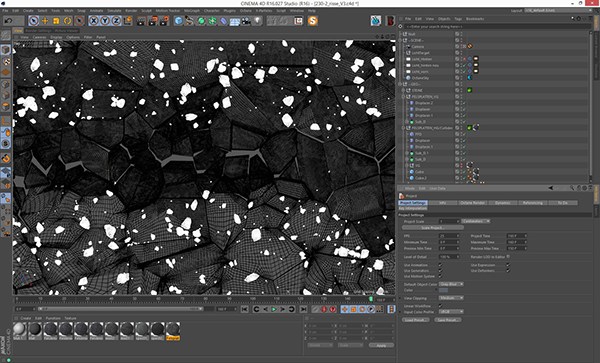Toggle Use Deformers checkbox
This screenshot has height=363, width=600.
point(508,270)
